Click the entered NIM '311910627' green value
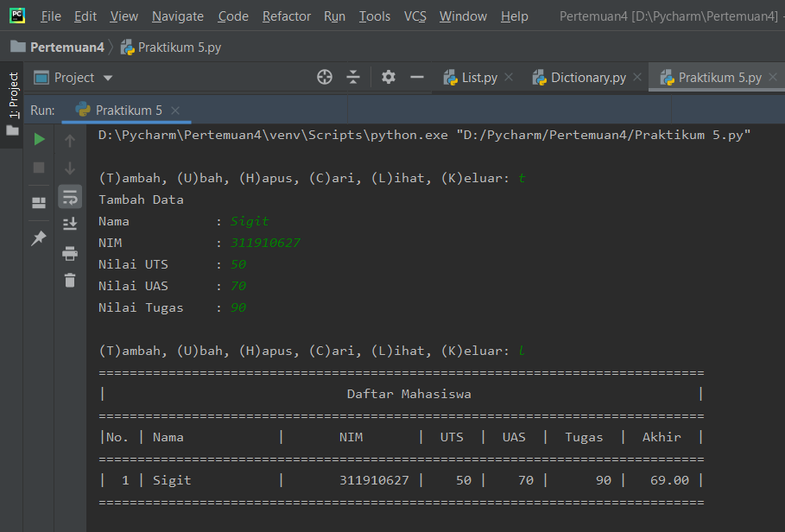 (265, 243)
